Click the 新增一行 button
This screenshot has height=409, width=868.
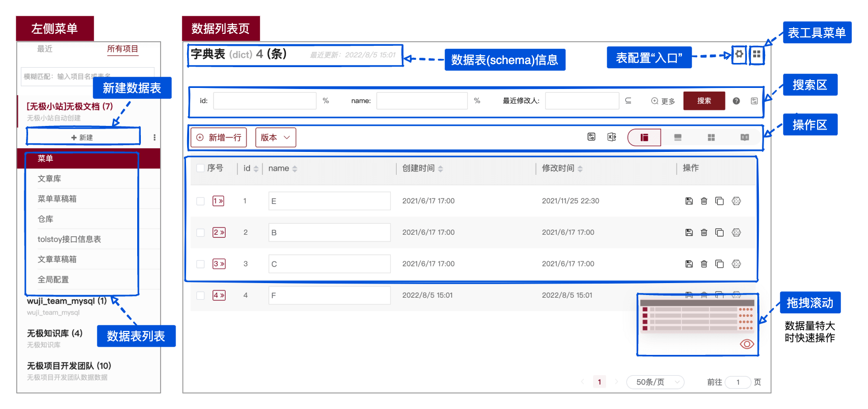pyautogui.click(x=219, y=137)
